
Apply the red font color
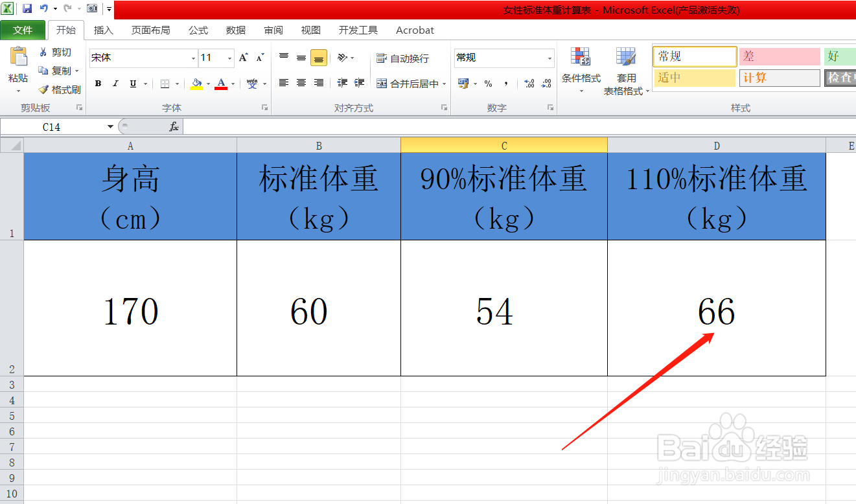221,84
